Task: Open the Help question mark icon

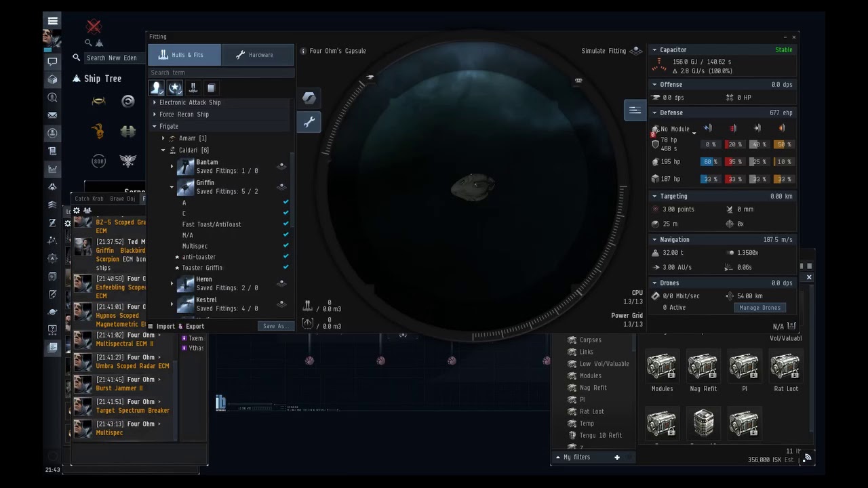Action: [52, 329]
